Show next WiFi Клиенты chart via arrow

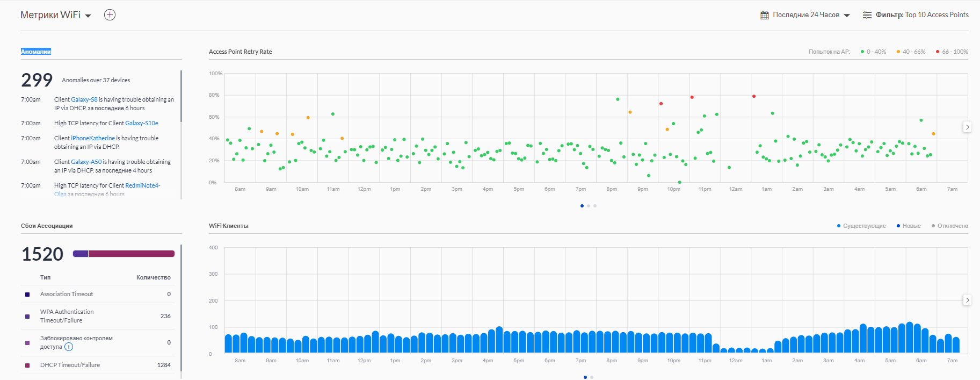[x=967, y=300]
